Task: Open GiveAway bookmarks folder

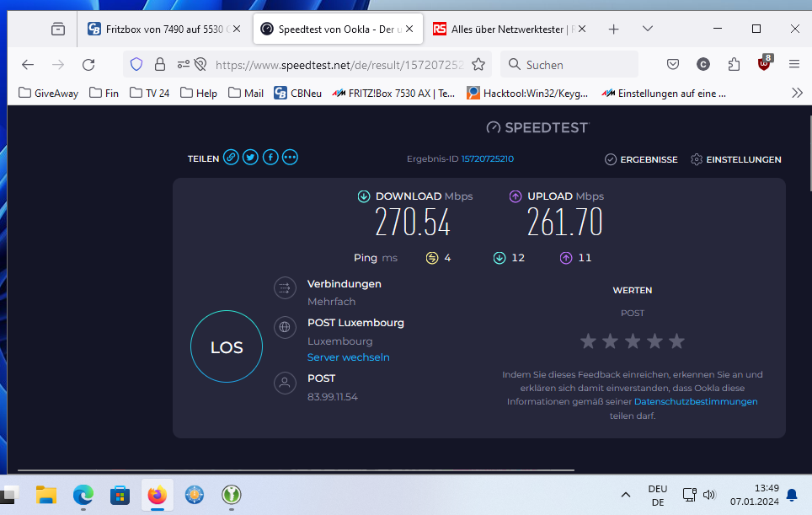Action: tap(49, 94)
